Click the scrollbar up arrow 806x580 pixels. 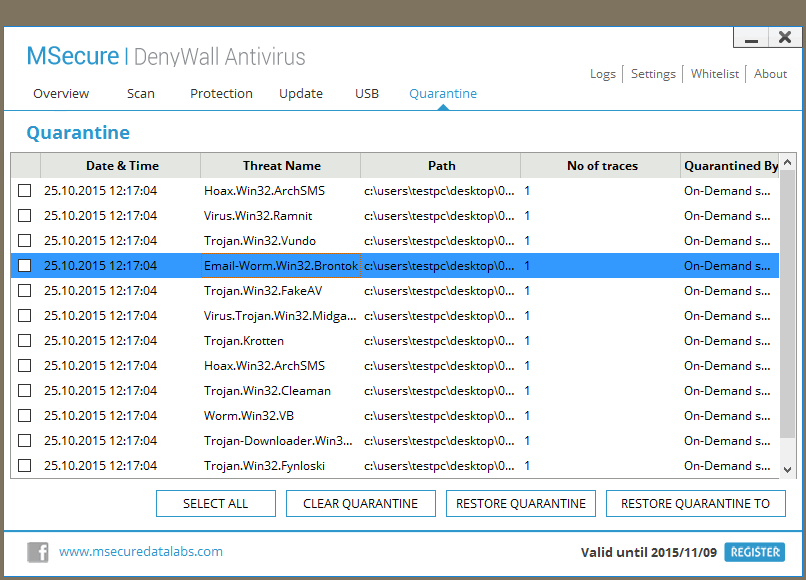787,162
